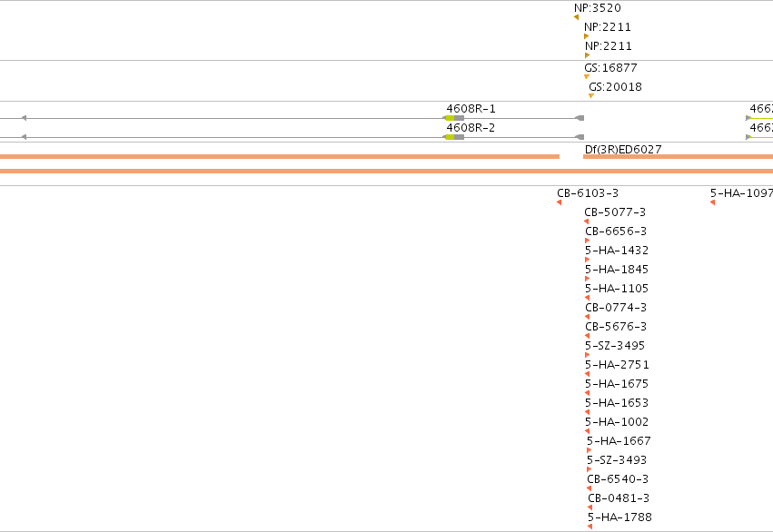Image resolution: width=773 pixels, height=532 pixels.
Task: Click the triangle marker under GS:20018
Action: (x=591, y=96)
